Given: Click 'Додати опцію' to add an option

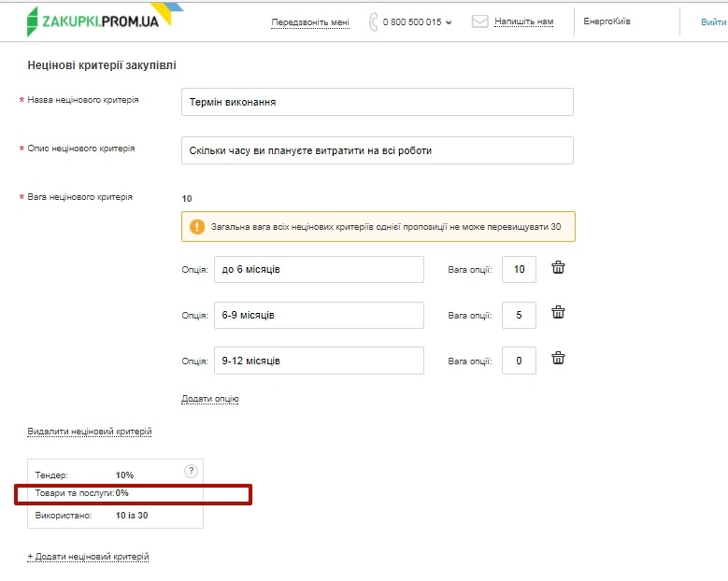Looking at the screenshot, I should point(210,399).
